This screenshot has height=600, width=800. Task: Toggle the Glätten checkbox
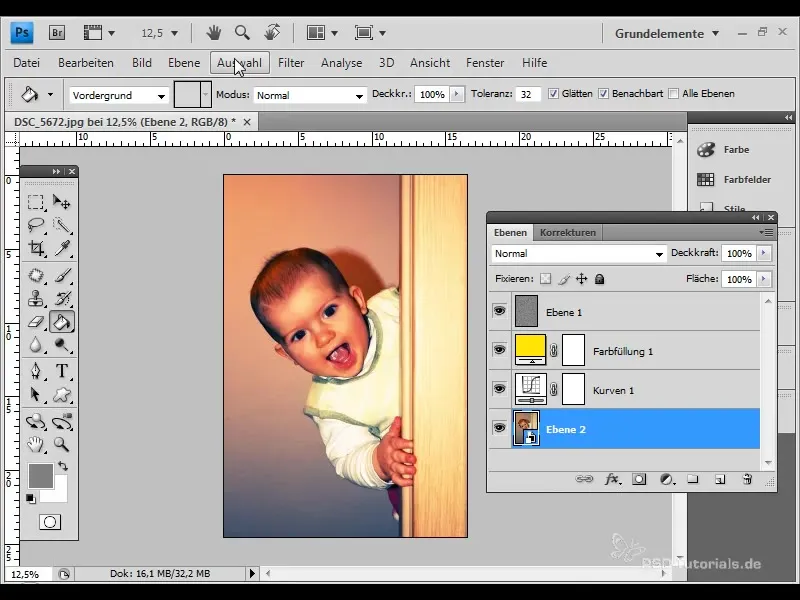pos(553,94)
